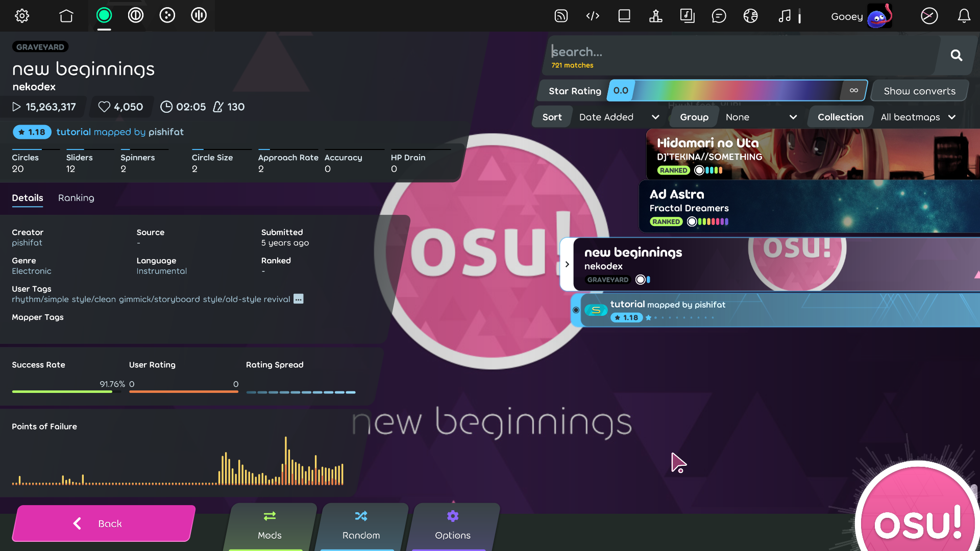Open the round clock icon left of the bell
The width and height of the screenshot is (980, 551).
pos(929,16)
